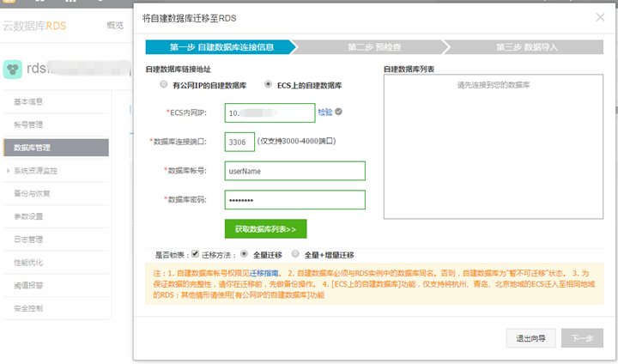This screenshot has width=618, height=364.
Task: Click the verification checkmark icon beside 检验
Action: coord(338,112)
